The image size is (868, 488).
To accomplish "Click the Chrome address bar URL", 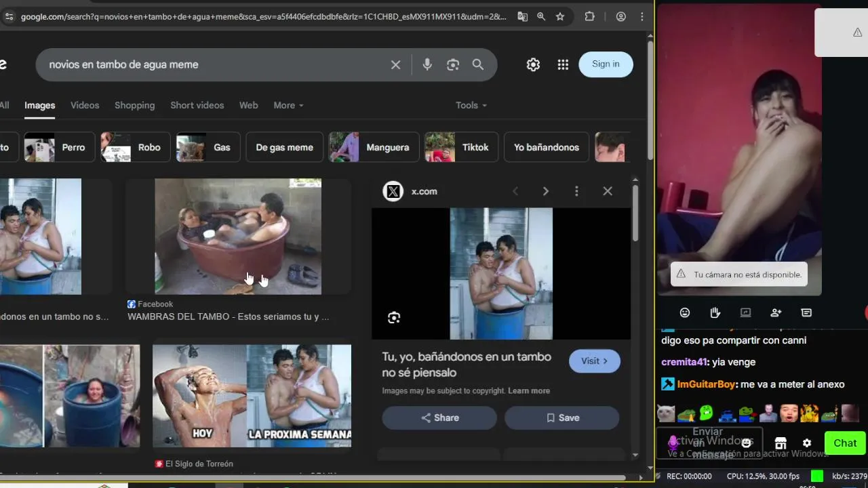I will click(263, 17).
